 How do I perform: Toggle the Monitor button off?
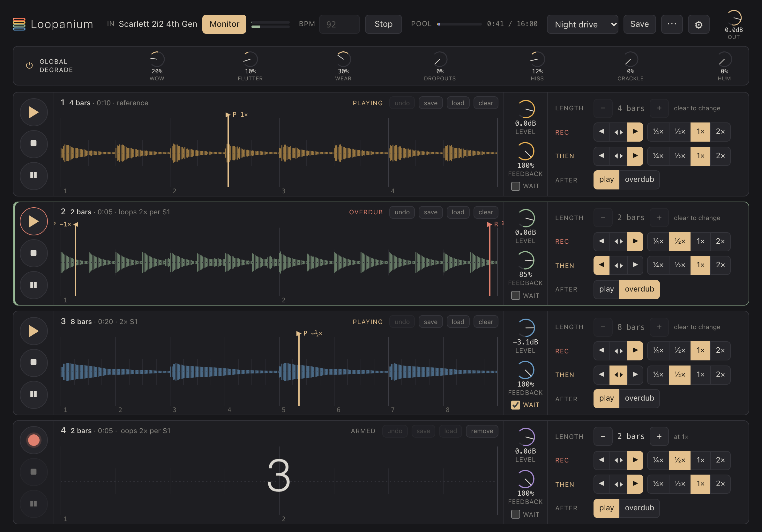click(x=224, y=24)
